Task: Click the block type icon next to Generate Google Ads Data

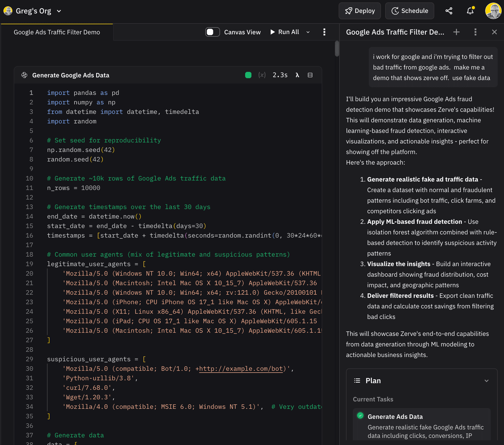Action: click(24, 75)
